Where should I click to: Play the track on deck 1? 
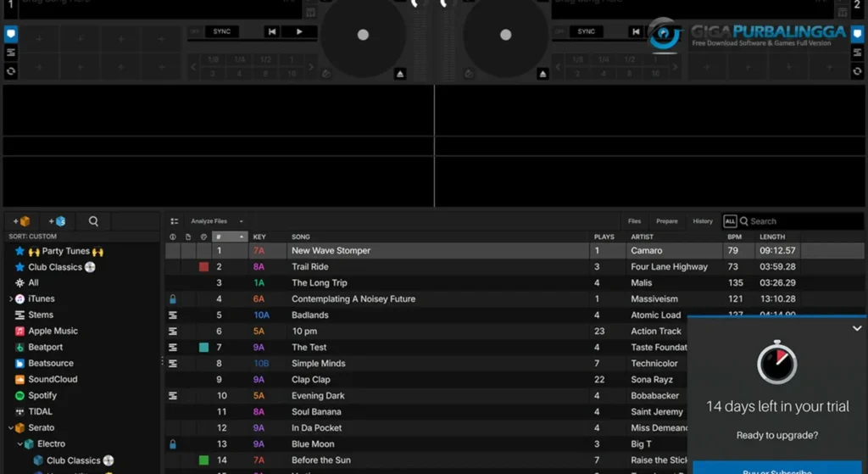coord(299,31)
